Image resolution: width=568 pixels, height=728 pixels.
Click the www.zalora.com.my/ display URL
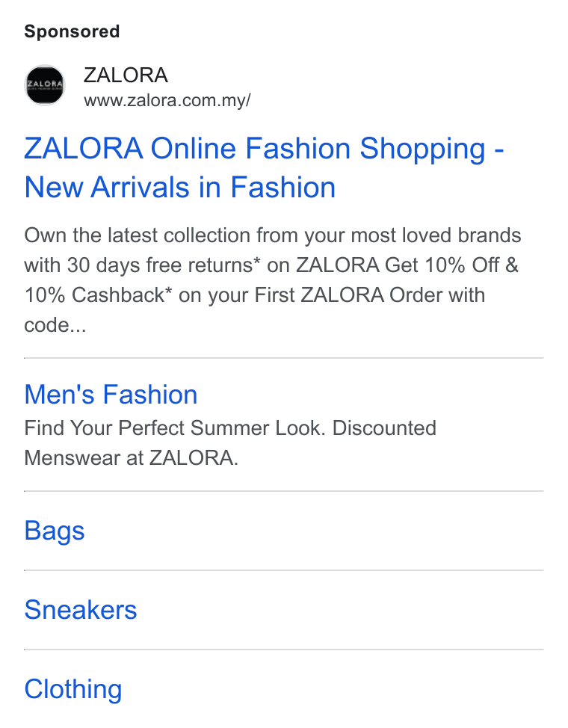pos(167,100)
